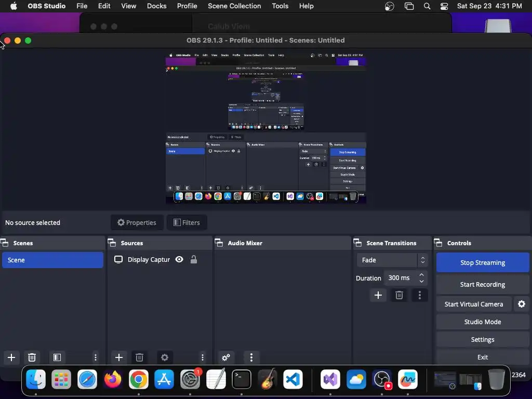The width and height of the screenshot is (532, 399).
Task: Click Stop Streaming button
Action: (483, 262)
